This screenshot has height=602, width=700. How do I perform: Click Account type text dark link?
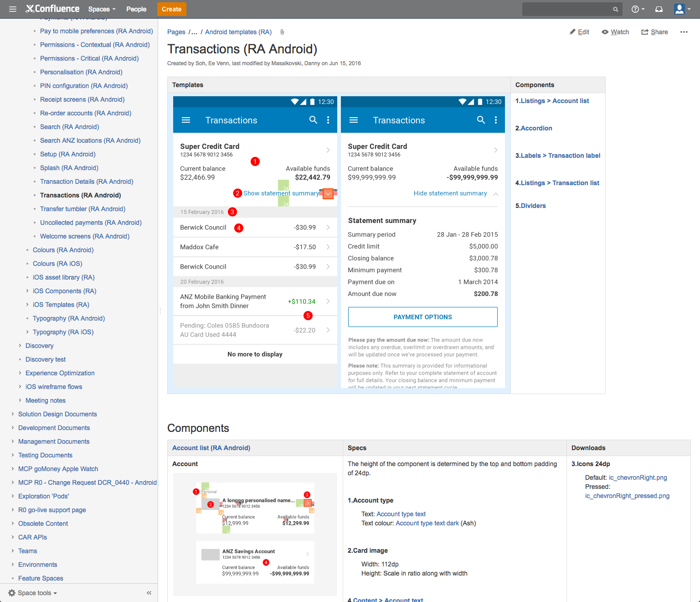tap(427, 523)
